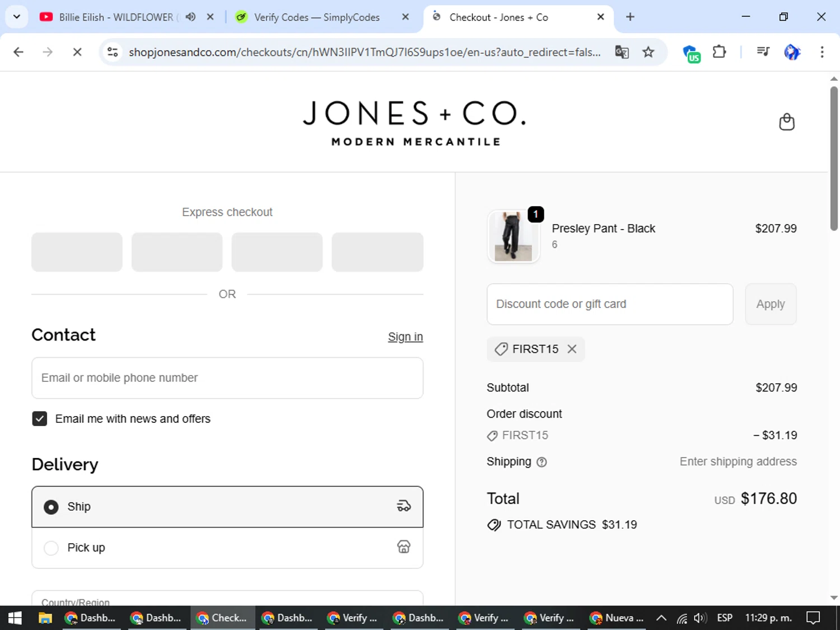Open the tab search dropdown arrow

(17, 17)
